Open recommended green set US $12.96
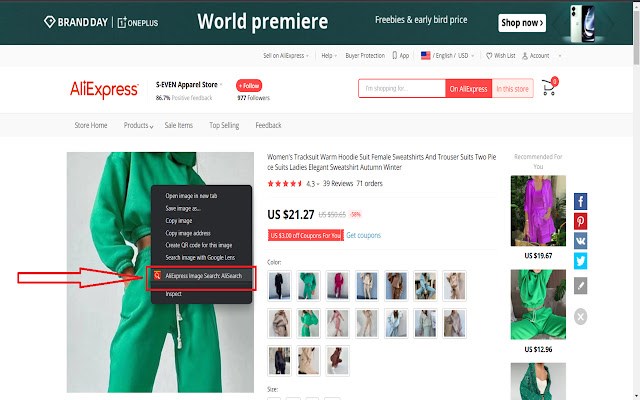This screenshot has width=640, height=400. (538, 304)
